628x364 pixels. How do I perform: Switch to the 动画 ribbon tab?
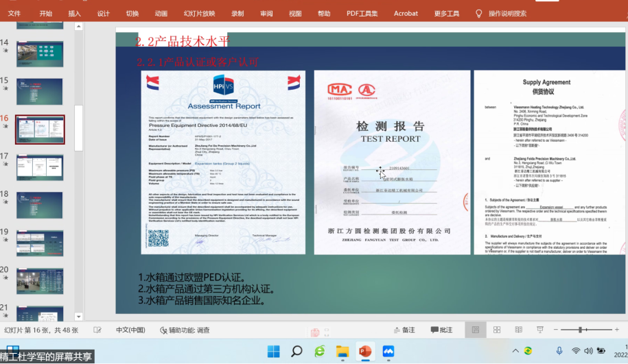(x=161, y=14)
